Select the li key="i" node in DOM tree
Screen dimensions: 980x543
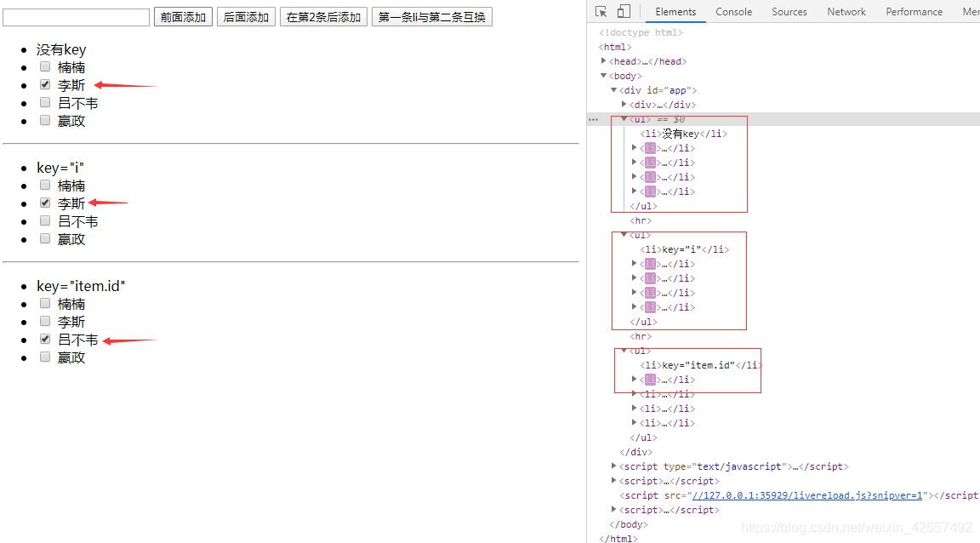[684, 249]
